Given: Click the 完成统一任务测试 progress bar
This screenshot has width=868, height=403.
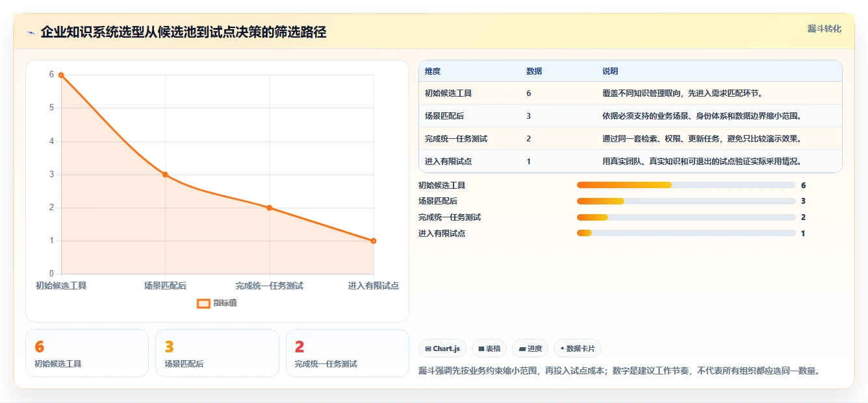Looking at the screenshot, I should 686,217.
